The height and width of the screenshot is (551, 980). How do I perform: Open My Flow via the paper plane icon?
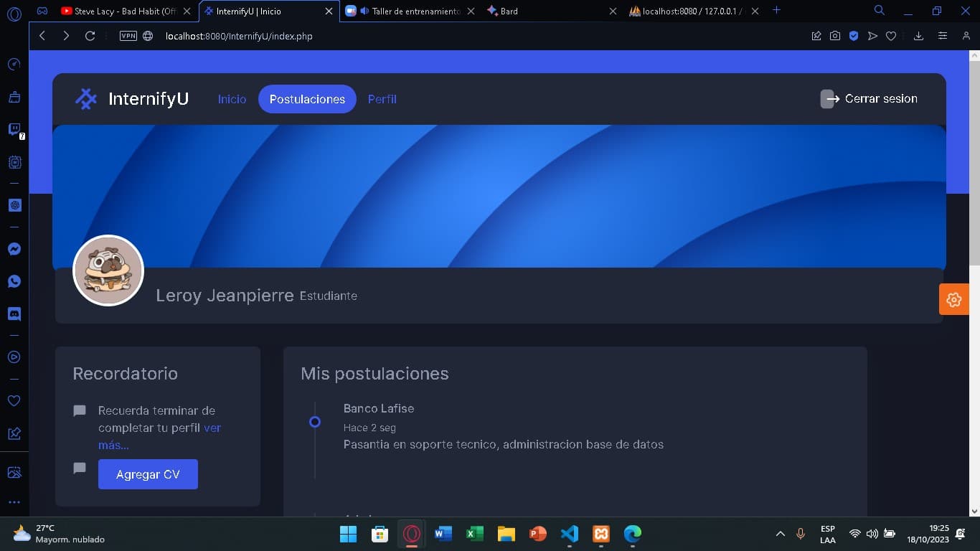pos(872,35)
